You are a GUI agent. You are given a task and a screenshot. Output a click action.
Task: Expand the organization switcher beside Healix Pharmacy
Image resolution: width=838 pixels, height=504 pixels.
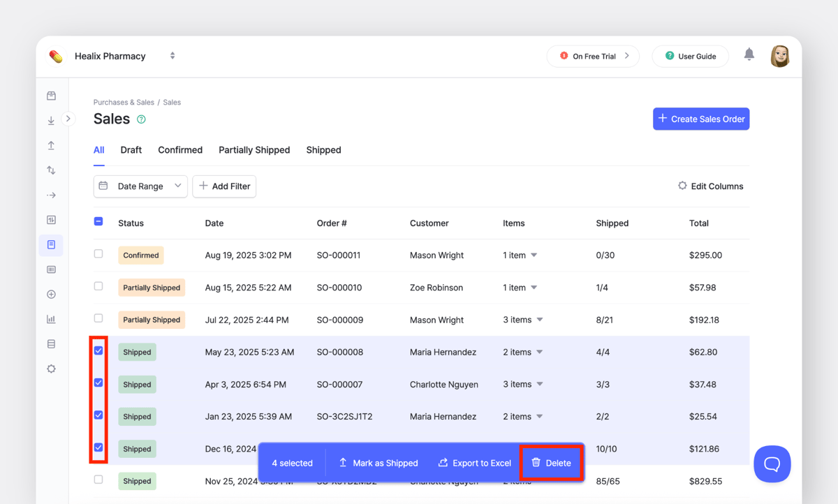(172, 55)
